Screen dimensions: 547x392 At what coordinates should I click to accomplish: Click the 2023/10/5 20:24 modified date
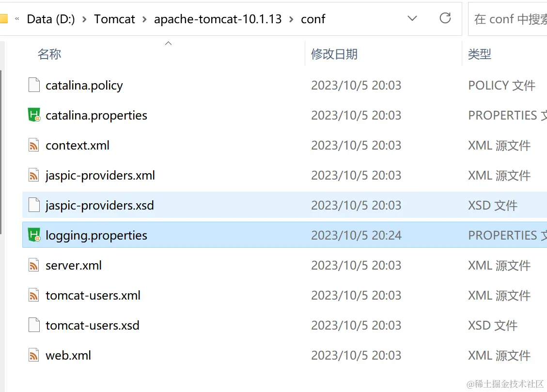[356, 235]
